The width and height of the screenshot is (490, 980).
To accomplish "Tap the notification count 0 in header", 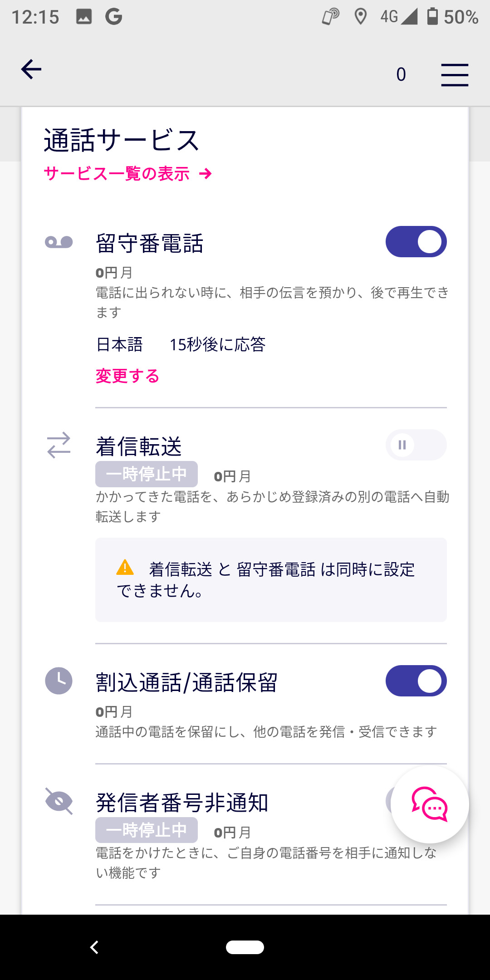I will [x=401, y=74].
